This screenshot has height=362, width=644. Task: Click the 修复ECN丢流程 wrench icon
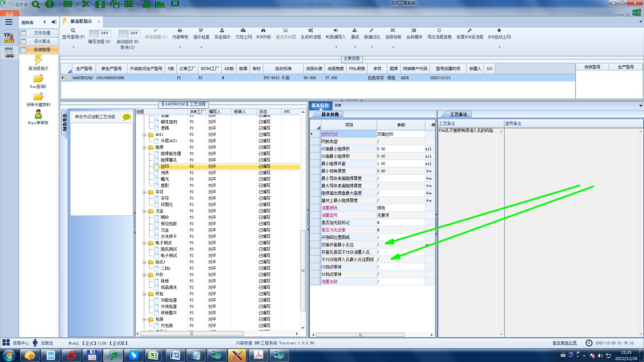click(470, 31)
